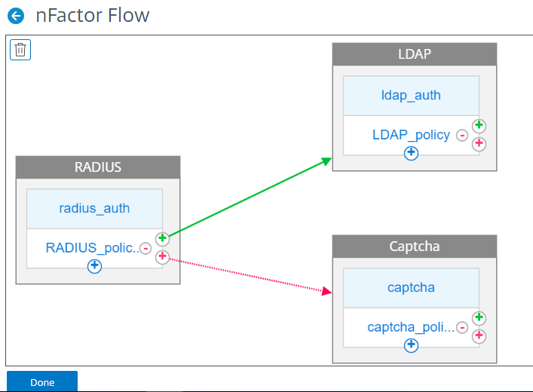This screenshot has height=392, width=533.
Task: Click the back arrow beside nFactor Flow
Action: (16, 16)
